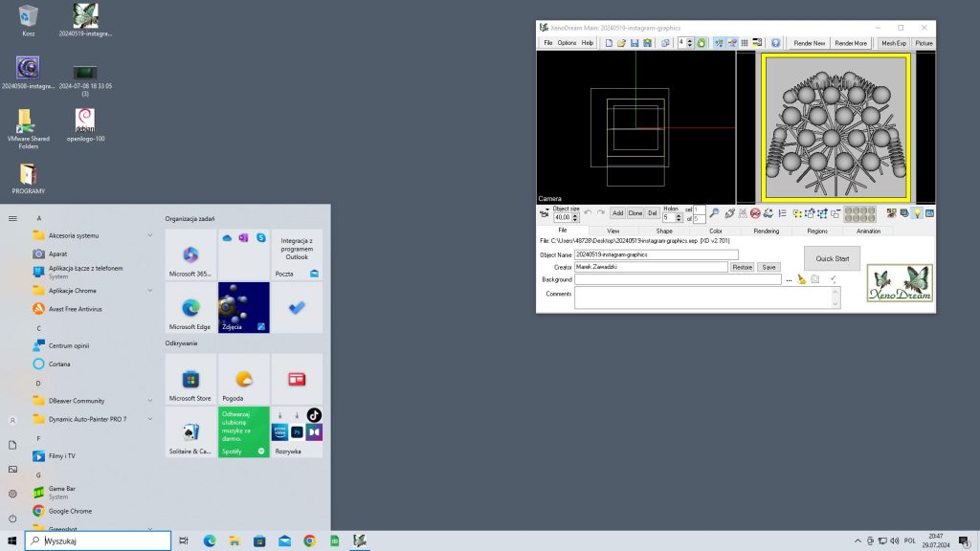Viewport: 980px width, 551px height.
Task: Click the Render New button
Action: 809,43
